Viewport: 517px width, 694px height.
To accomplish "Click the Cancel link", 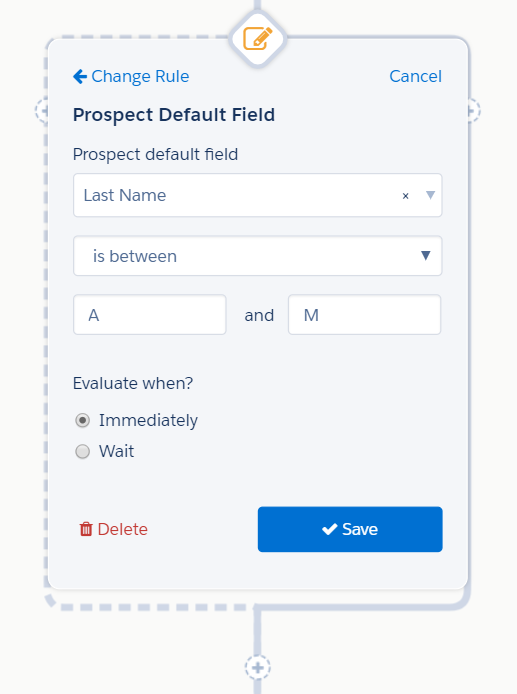I will click(x=415, y=76).
